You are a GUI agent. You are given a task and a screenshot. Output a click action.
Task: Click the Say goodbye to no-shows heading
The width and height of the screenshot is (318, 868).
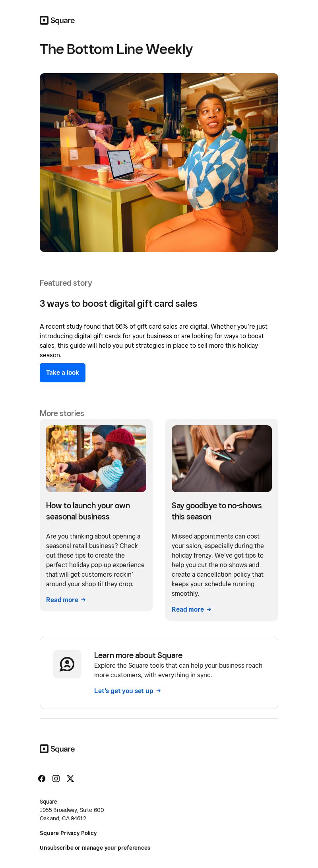pyautogui.click(x=217, y=511)
